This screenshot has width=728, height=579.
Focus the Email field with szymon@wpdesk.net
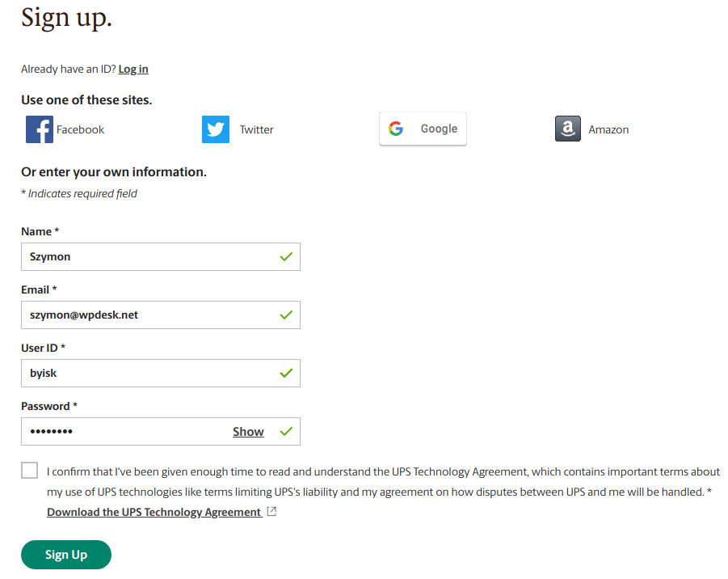pos(161,315)
